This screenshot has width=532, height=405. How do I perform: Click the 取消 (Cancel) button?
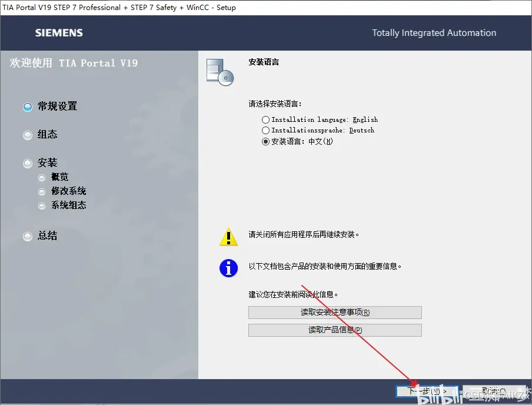click(x=496, y=391)
